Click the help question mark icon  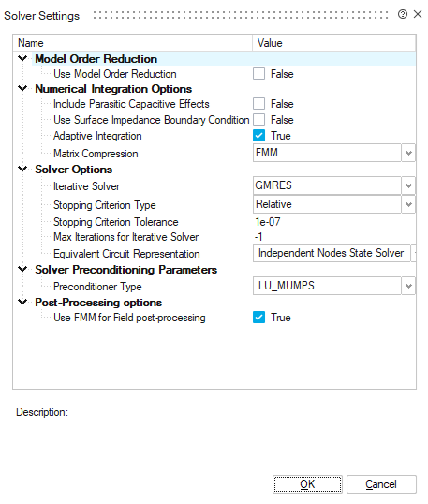coord(403,14)
